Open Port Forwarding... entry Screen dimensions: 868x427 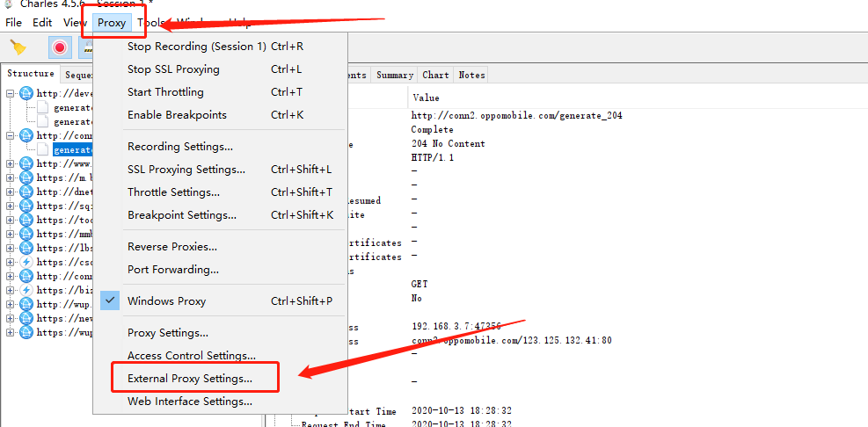click(221, 270)
